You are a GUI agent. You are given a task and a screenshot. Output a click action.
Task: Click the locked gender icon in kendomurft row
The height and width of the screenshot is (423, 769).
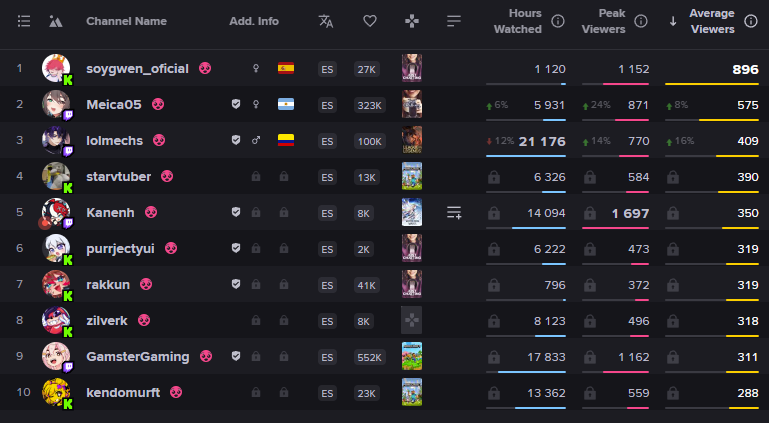(x=256, y=393)
